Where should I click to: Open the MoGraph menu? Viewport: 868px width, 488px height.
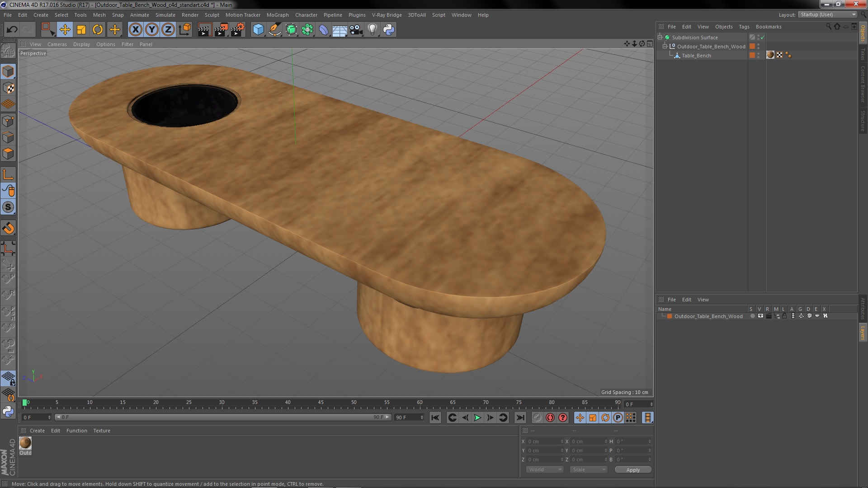click(x=278, y=15)
